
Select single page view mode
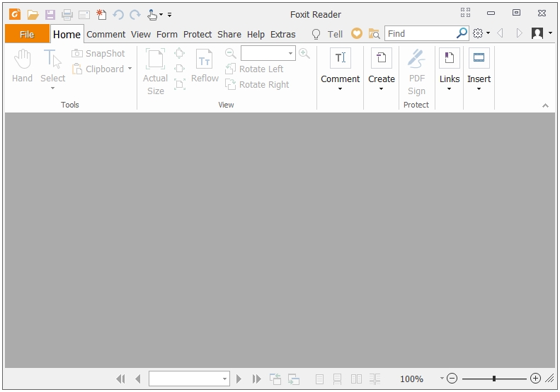point(319,379)
